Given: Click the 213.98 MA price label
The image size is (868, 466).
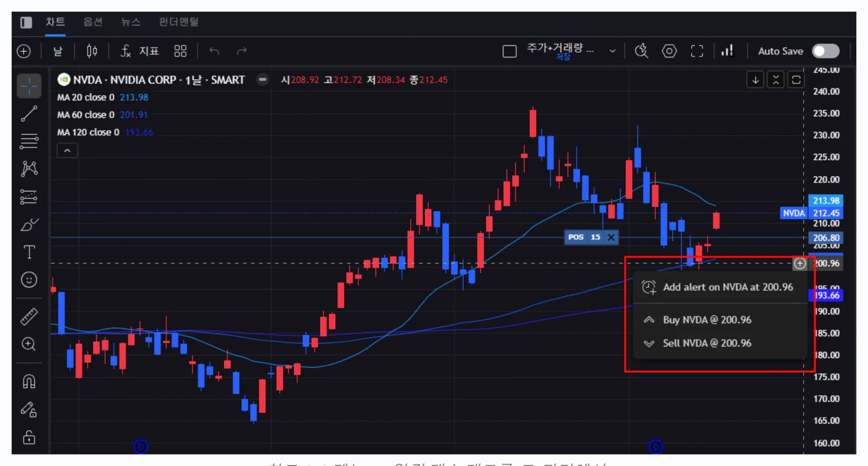Looking at the screenshot, I should [x=826, y=201].
